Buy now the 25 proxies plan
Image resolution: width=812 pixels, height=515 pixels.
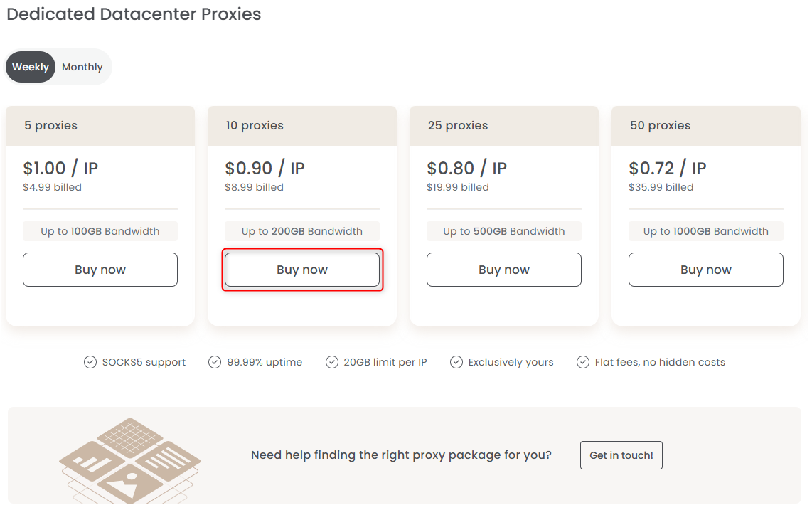(504, 270)
